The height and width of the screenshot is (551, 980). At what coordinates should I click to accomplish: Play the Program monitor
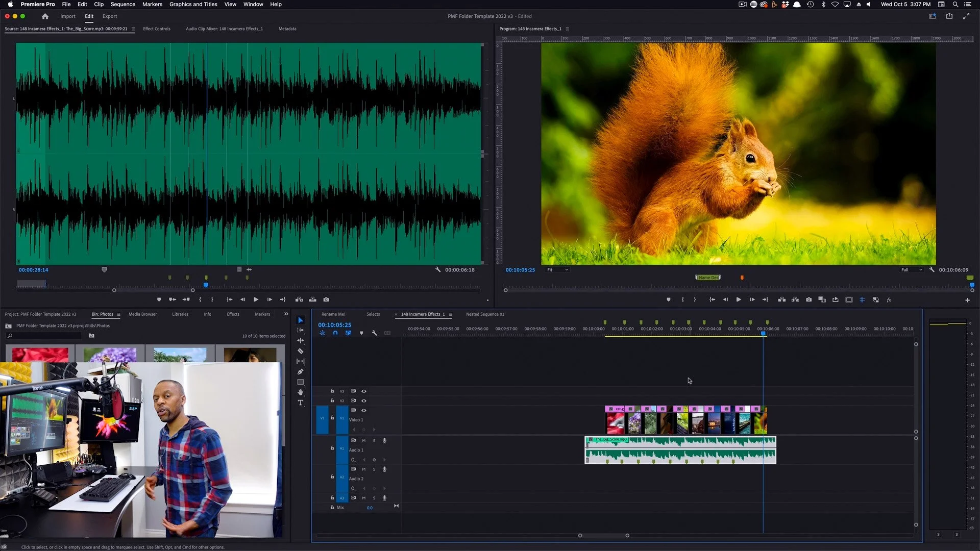click(x=739, y=300)
